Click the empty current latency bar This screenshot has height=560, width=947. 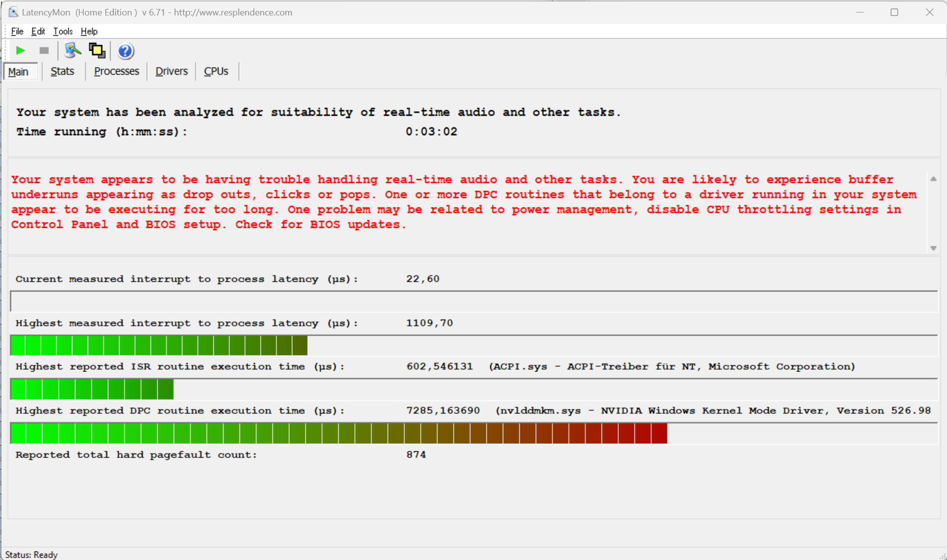[x=474, y=302]
